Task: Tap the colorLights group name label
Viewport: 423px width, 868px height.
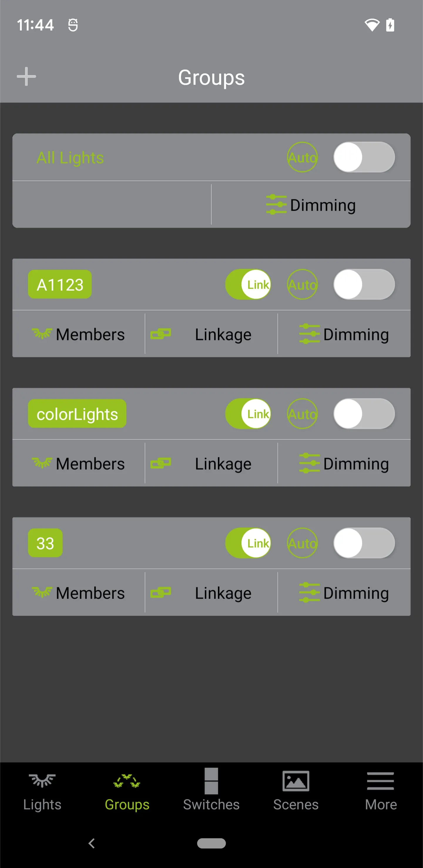Action: [77, 414]
